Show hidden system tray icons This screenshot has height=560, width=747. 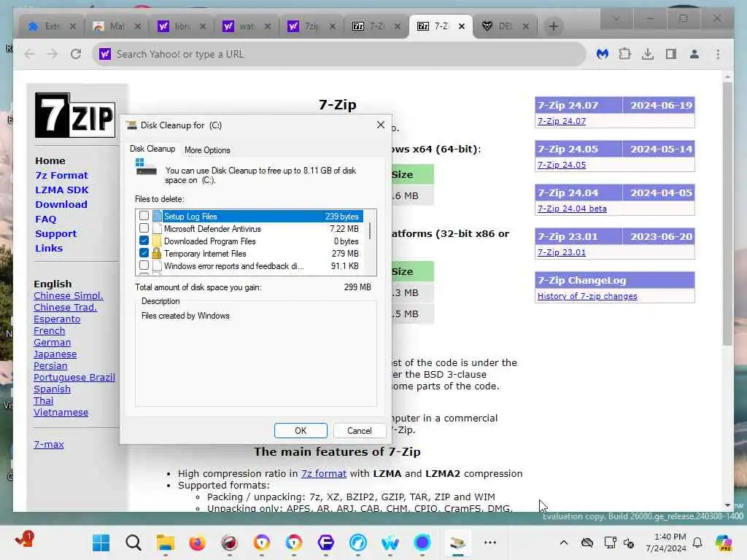click(x=564, y=542)
